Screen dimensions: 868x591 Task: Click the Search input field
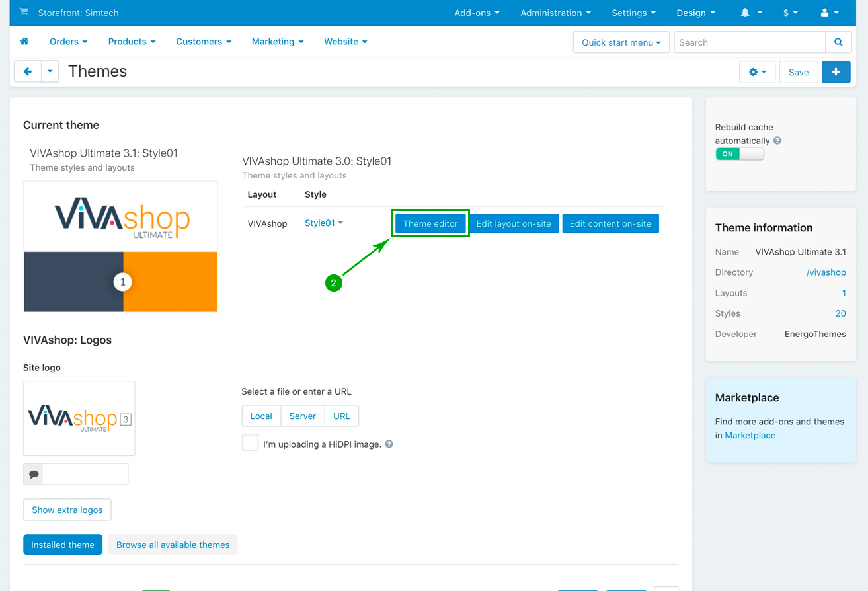(x=750, y=42)
